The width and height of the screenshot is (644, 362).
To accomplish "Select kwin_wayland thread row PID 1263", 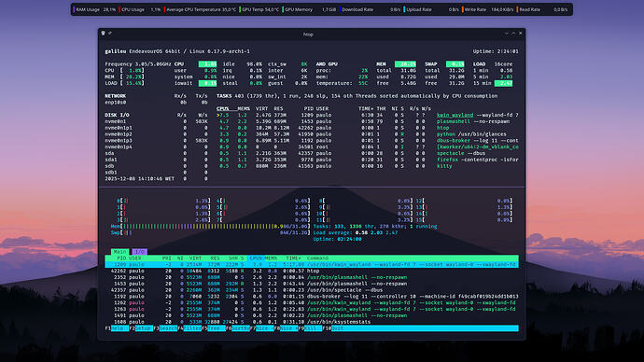I will pyautogui.click(x=312, y=309).
